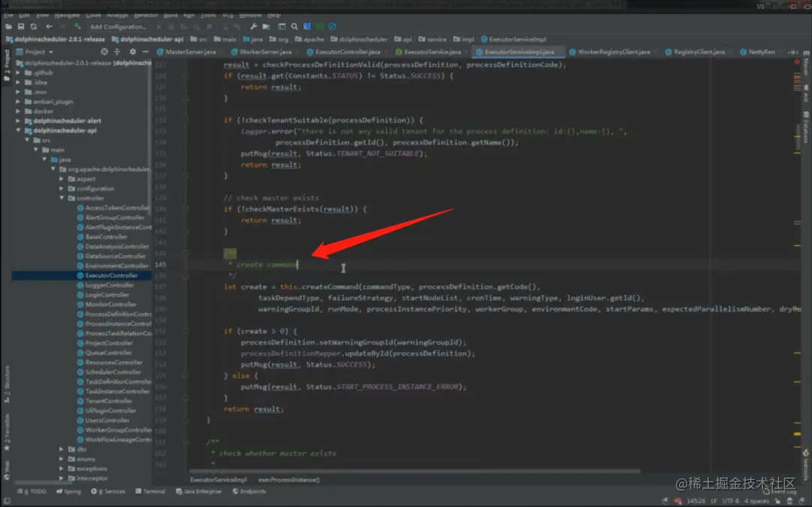
Task: Select LoggerController in project tree
Action: (109, 285)
